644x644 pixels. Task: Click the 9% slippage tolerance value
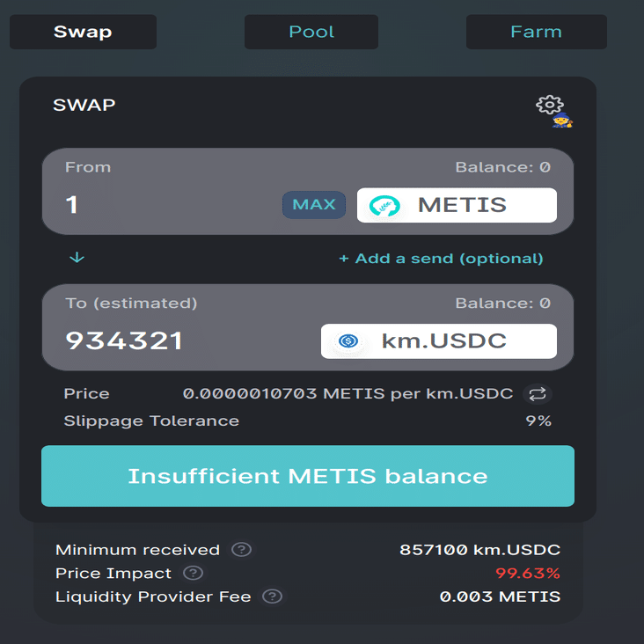(538, 421)
